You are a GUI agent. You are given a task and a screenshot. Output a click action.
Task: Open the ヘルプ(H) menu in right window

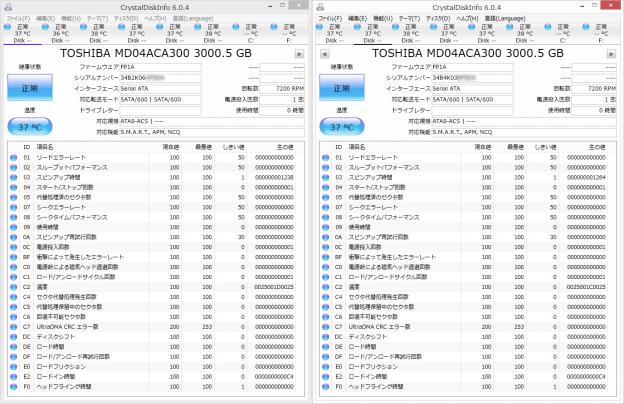tap(467, 18)
